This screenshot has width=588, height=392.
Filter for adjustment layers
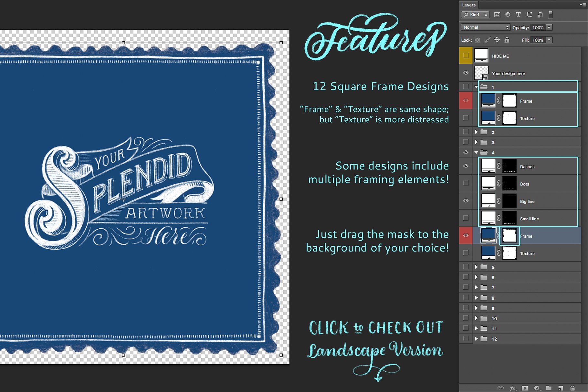(x=508, y=15)
